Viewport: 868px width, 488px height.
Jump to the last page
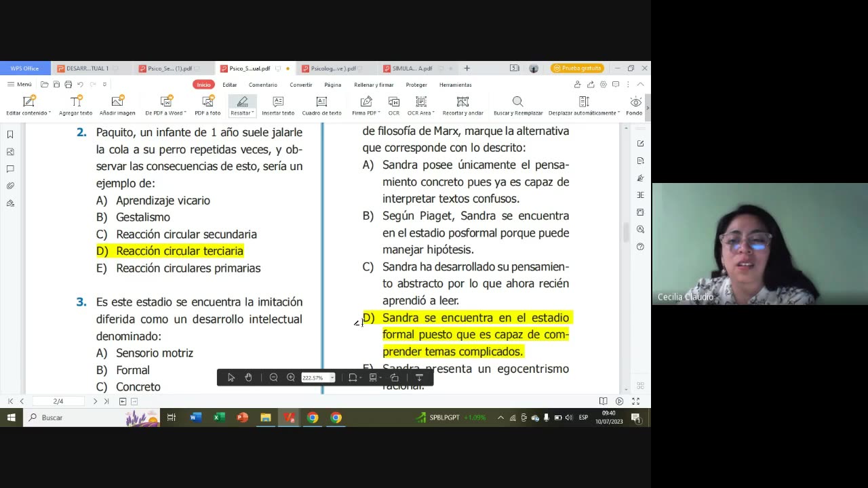106,401
